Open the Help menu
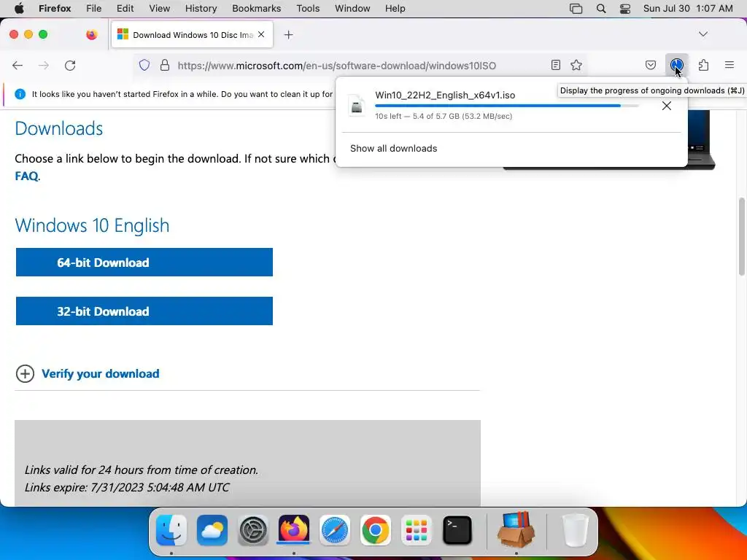 (x=395, y=9)
